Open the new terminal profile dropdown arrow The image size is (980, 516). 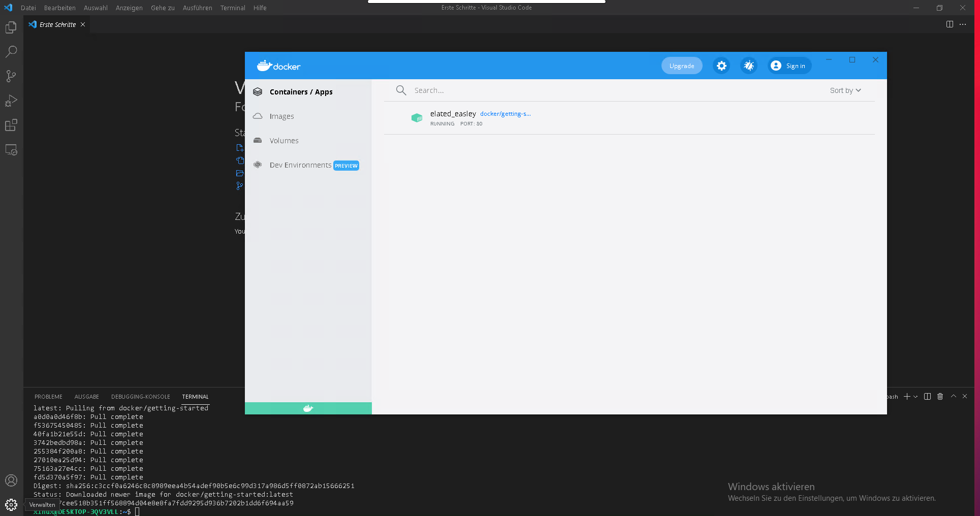pos(916,397)
